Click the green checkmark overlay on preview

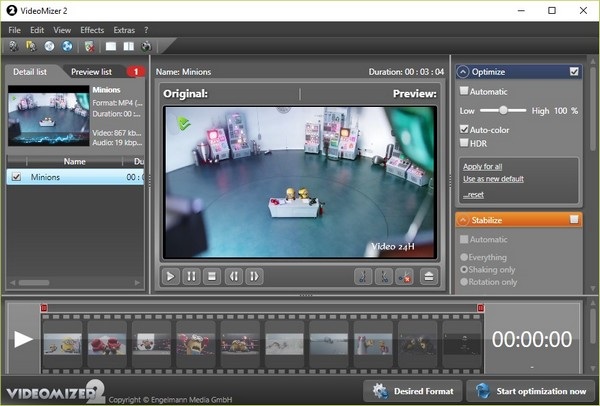(x=184, y=123)
